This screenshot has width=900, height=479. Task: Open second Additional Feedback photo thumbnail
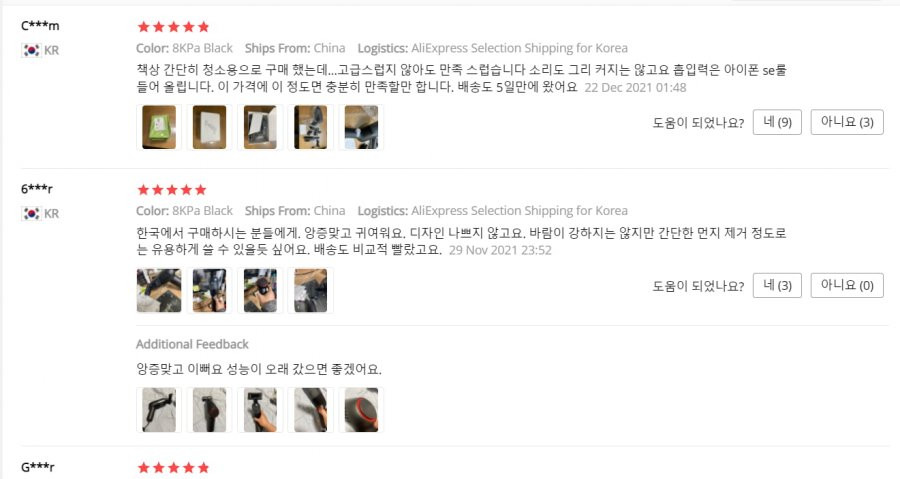pyautogui.click(x=210, y=410)
